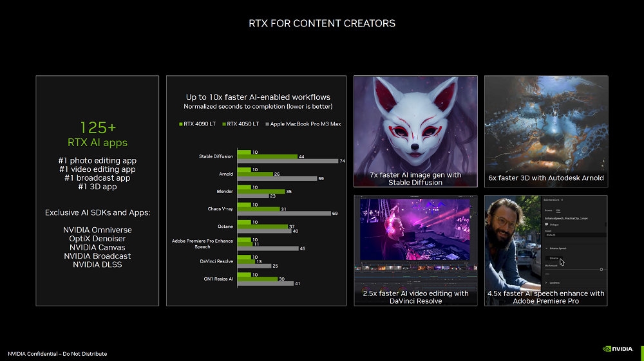Click the Chaos V-ray chart row label
Image resolution: width=644 pixels, height=361 pixels.
(220, 208)
